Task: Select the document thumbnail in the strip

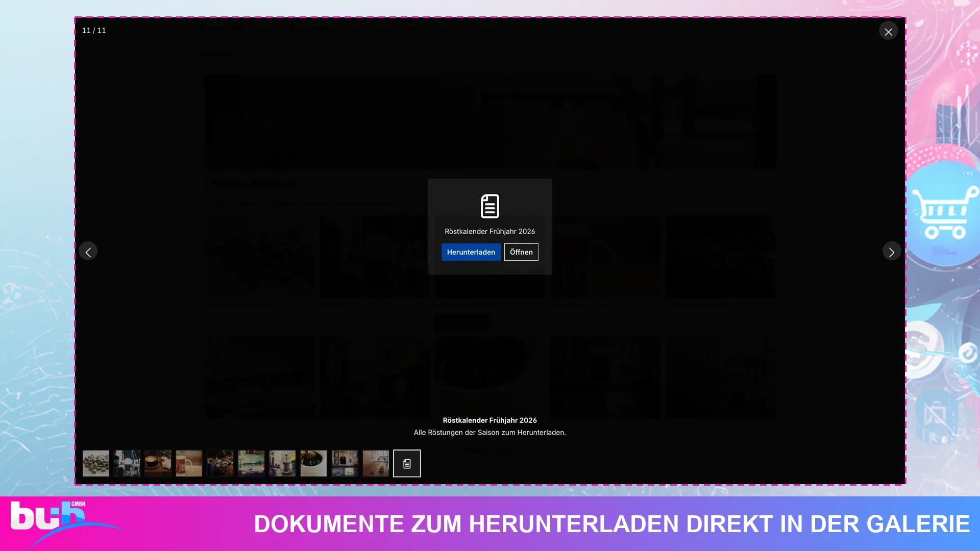Action: click(407, 463)
